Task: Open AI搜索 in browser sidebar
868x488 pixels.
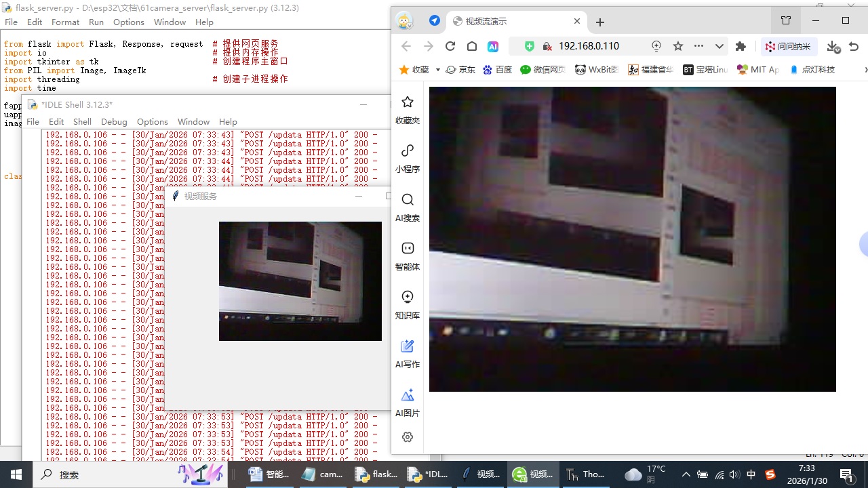Action: [x=408, y=207]
